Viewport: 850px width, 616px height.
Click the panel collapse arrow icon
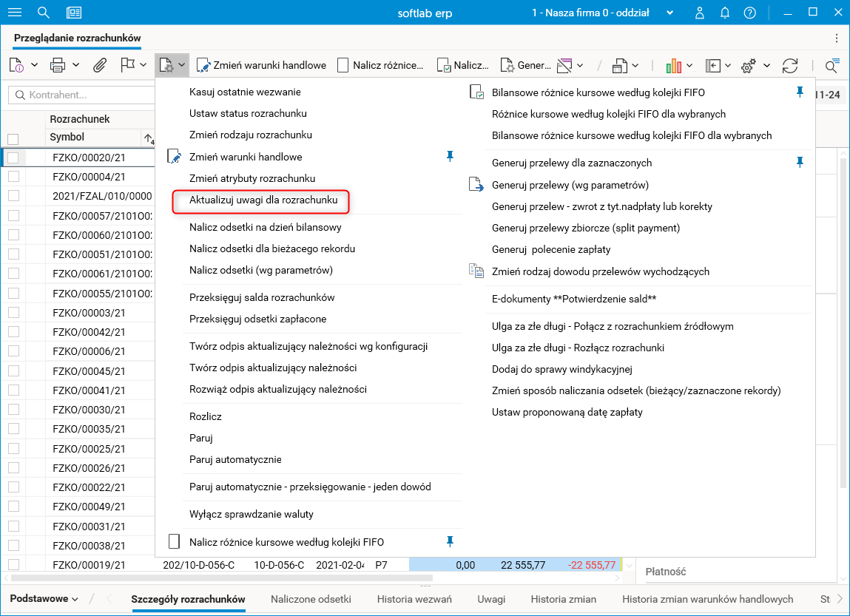pos(712,66)
